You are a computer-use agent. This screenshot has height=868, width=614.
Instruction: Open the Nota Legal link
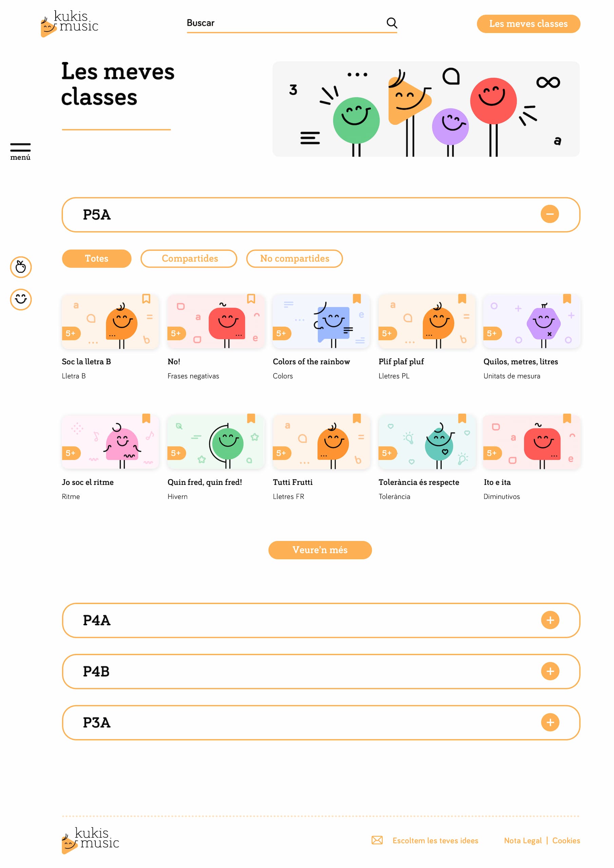tap(522, 841)
